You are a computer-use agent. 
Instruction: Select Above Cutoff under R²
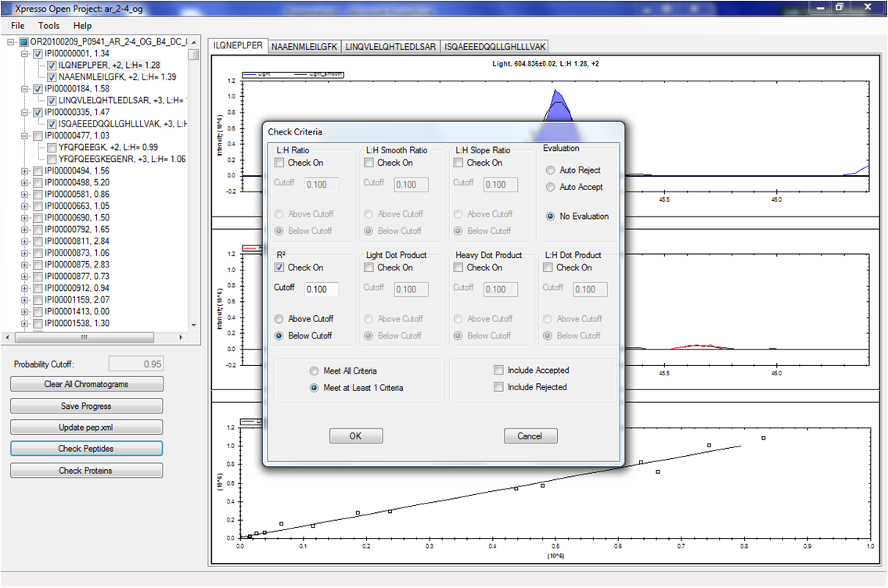click(x=279, y=319)
